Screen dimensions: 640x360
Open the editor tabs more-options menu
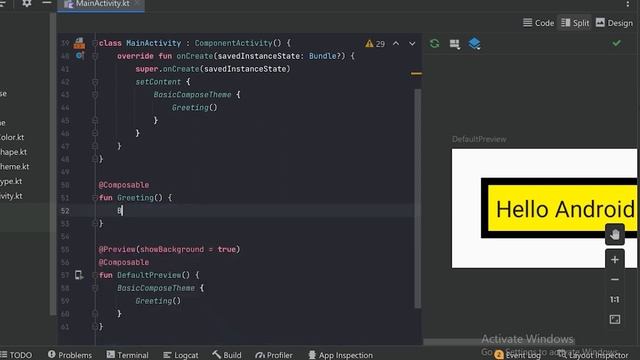(627, 4)
